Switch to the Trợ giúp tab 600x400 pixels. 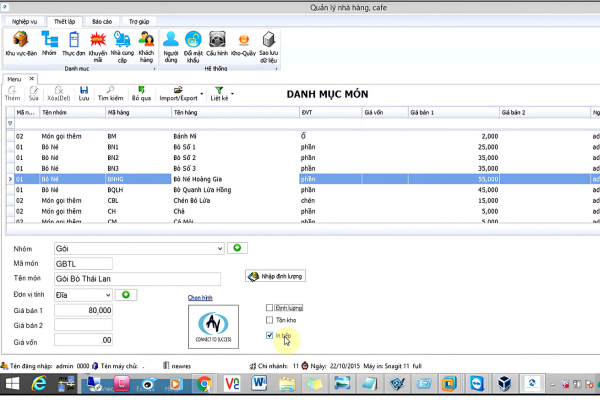coord(139,21)
